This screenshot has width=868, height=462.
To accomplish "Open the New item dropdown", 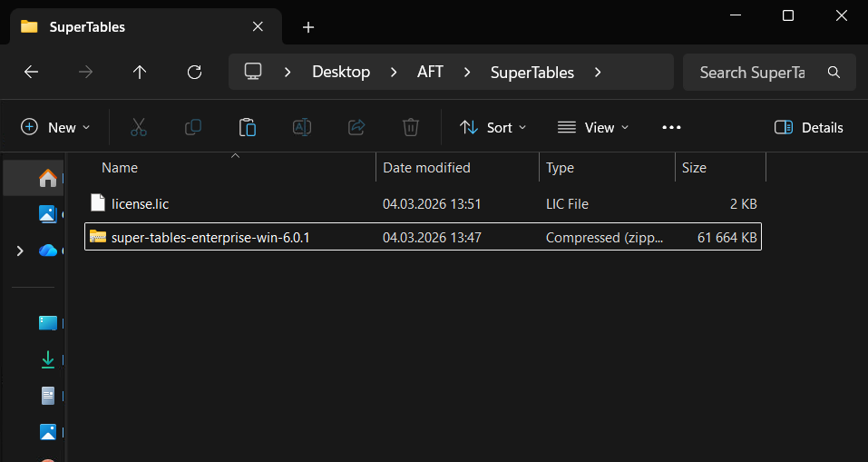I will click(56, 127).
